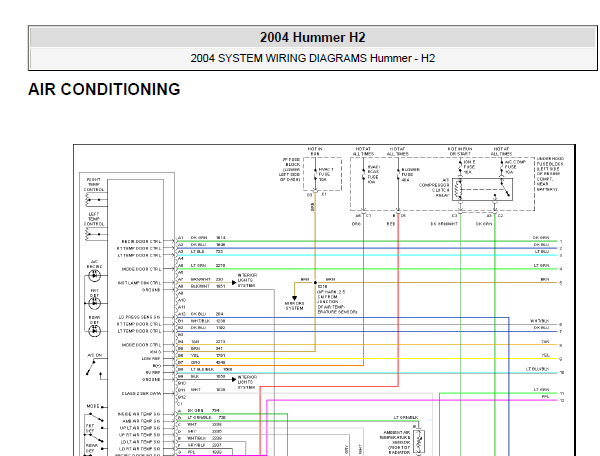Select the 'S218' splice note
This screenshot has width=600, height=456.
click(337, 300)
